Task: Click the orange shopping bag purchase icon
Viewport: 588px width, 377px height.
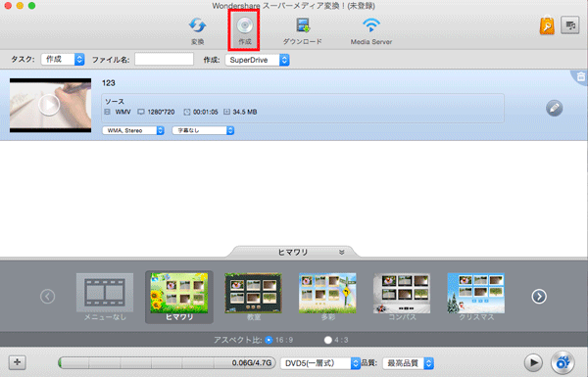Action: click(547, 25)
